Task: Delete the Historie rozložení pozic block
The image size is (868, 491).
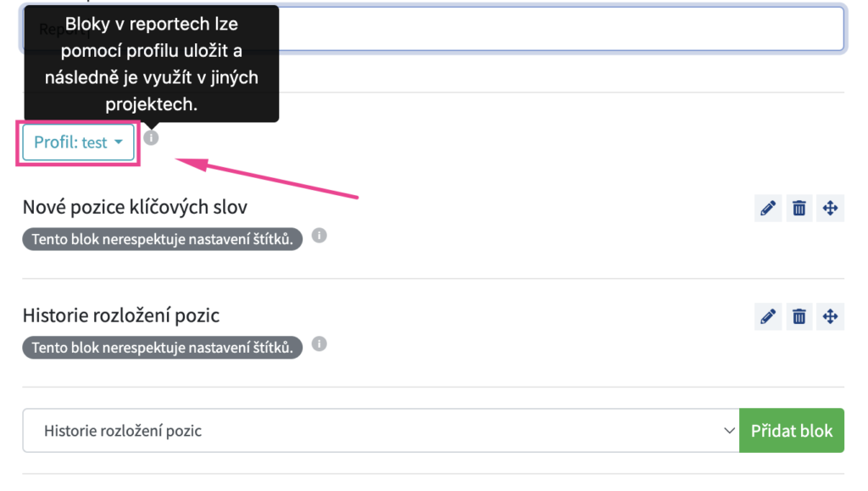Action: pos(798,316)
